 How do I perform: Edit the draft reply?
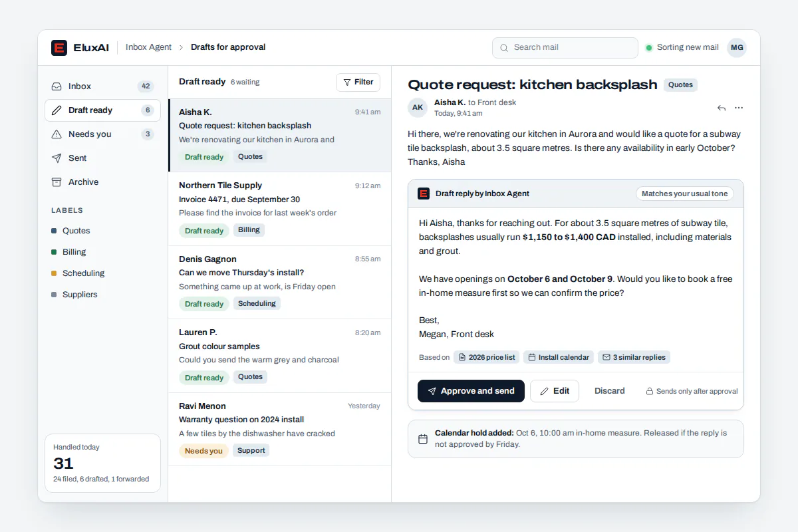tap(555, 391)
